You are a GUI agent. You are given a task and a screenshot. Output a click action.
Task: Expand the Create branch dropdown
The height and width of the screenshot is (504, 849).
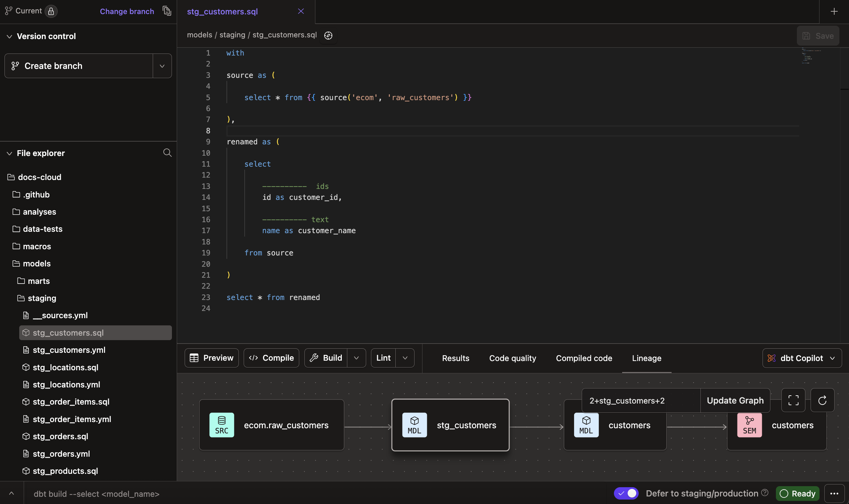pos(162,65)
